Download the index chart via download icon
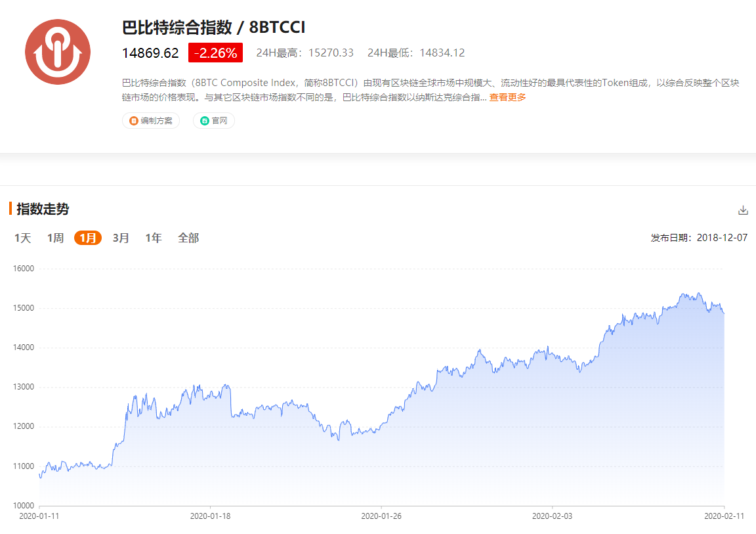The image size is (756, 534). coord(743,210)
